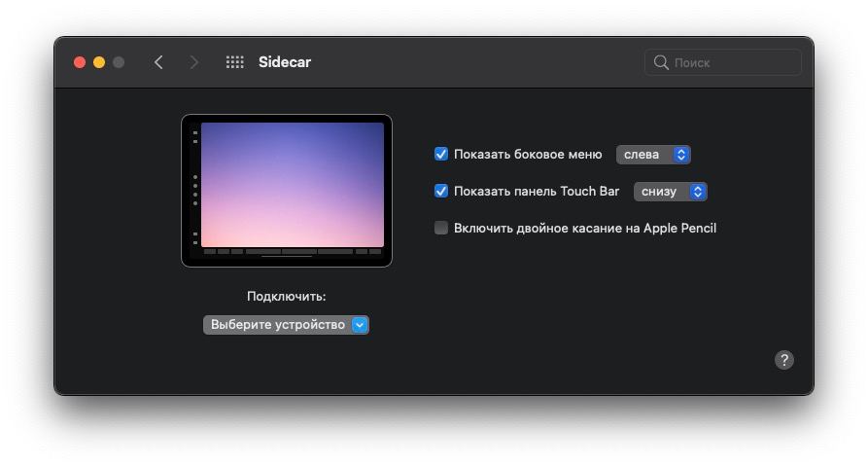The height and width of the screenshot is (467, 868).
Task: Minimize the window with yellow button
Action: point(99,62)
